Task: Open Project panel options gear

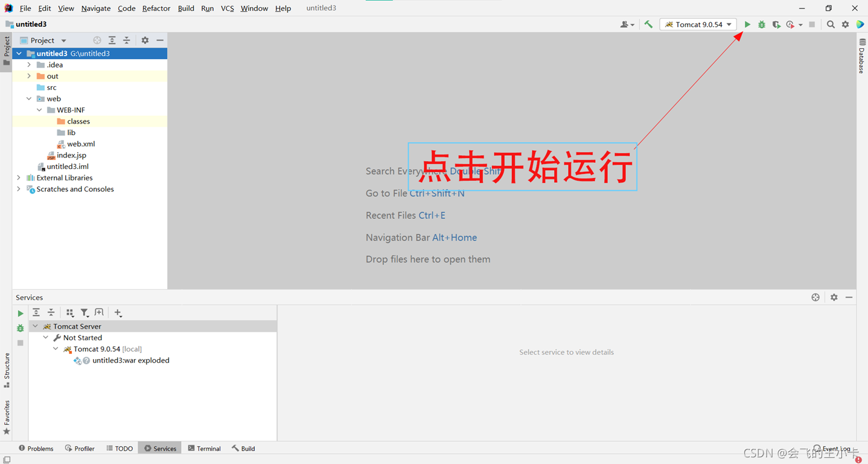Action: pos(145,40)
